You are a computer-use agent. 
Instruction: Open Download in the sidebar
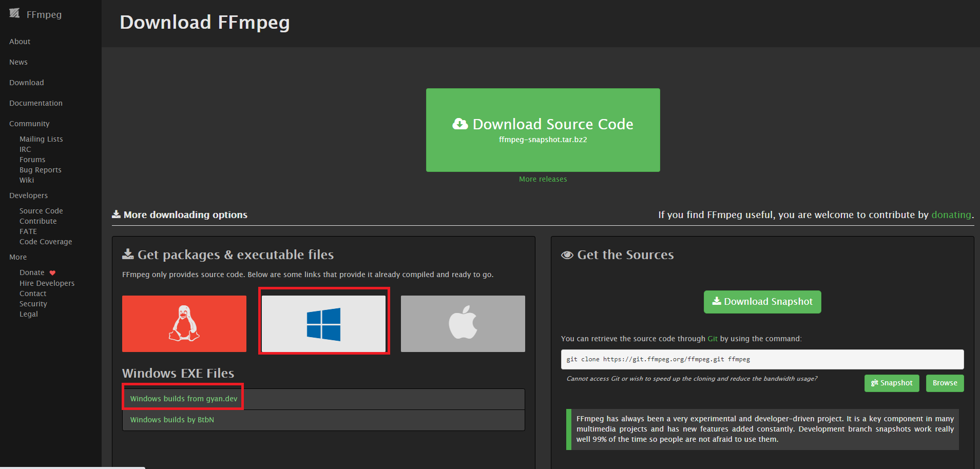click(27, 83)
